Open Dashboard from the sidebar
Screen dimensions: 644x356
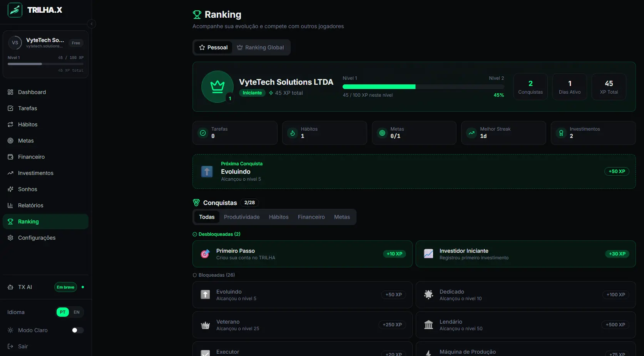tap(45, 92)
